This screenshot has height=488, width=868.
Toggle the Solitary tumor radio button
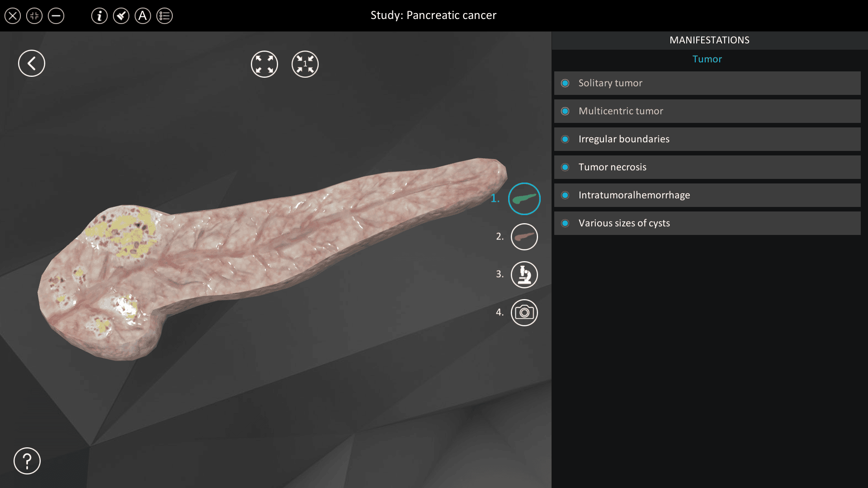tap(565, 83)
